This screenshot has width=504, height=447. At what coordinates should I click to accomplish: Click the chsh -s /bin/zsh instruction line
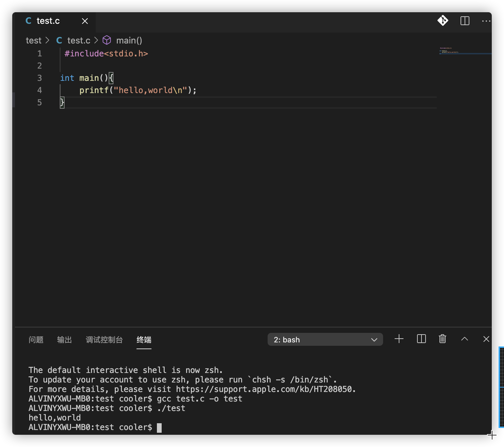tap(183, 380)
